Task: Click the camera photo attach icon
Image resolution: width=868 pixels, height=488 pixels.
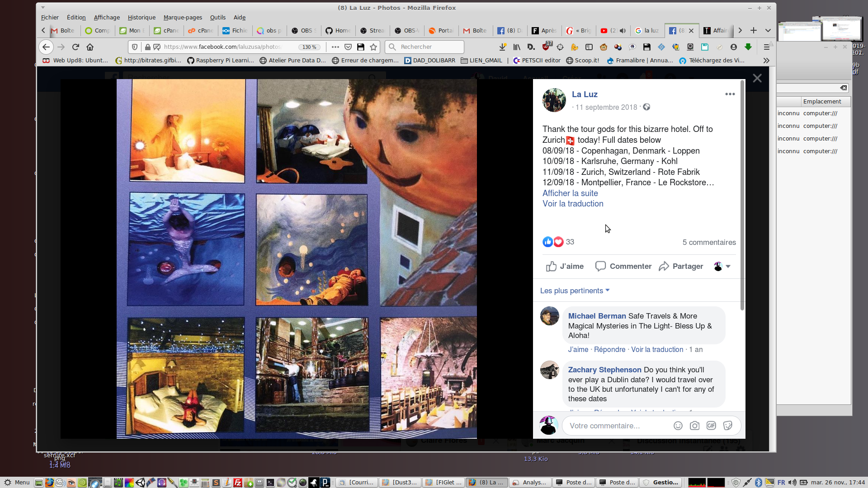Action: click(x=694, y=426)
